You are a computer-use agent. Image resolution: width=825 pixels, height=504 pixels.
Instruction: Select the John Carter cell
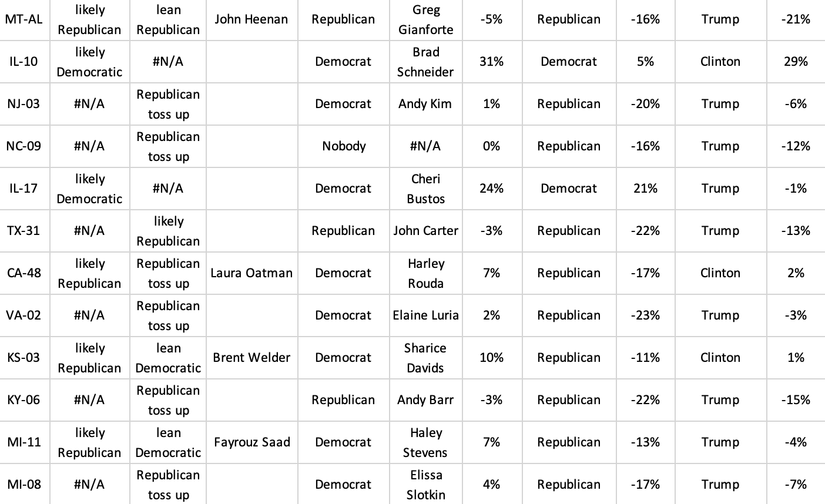coord(425,231)
